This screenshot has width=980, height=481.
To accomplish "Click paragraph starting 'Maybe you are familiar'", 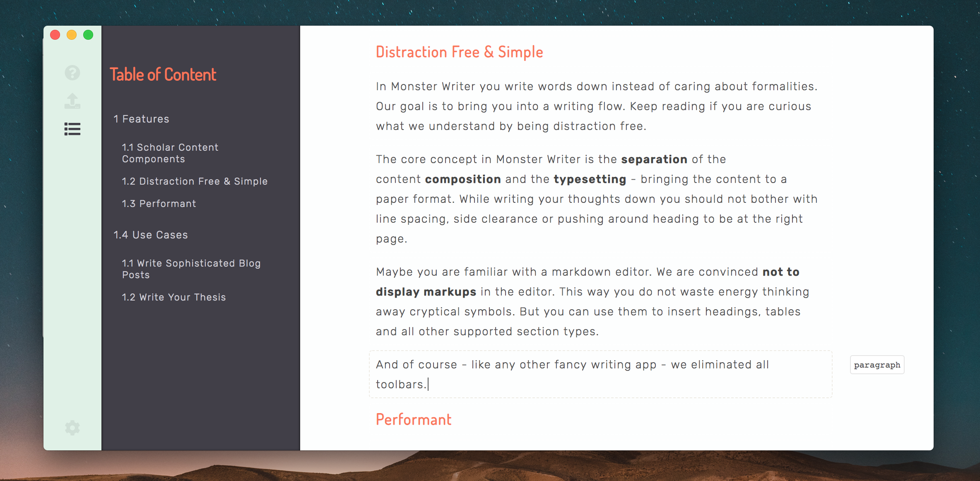I will tap(593, 302).
